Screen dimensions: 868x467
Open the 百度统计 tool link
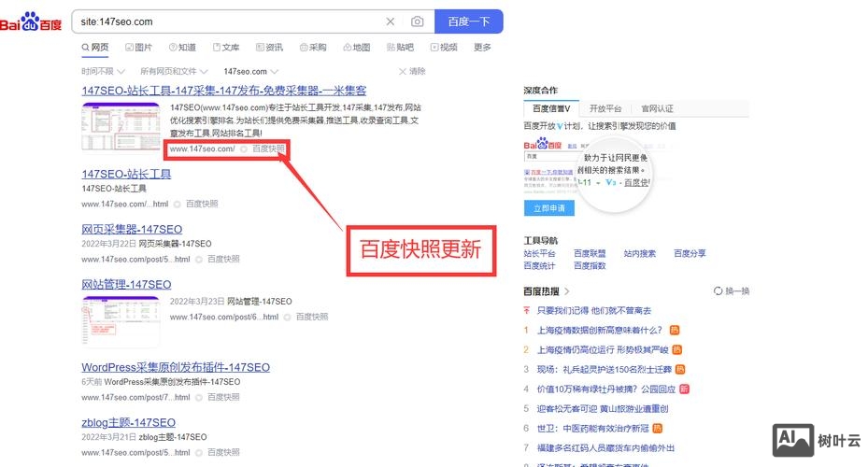click(539, 266)
